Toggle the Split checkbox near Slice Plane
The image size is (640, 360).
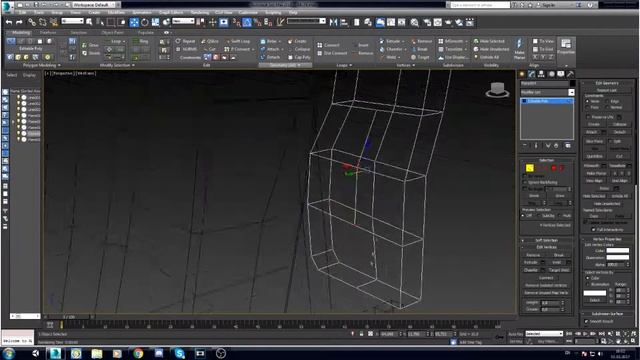[610, 141]
